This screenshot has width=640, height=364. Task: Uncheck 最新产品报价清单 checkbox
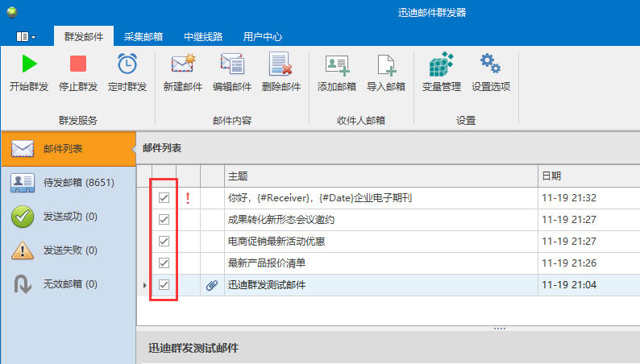164,263
